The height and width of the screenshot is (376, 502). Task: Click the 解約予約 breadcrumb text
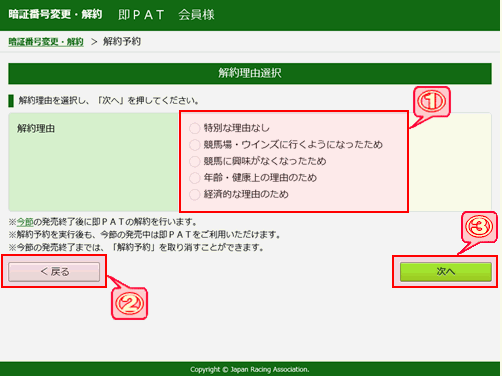pyautogui.click(x=122, y=42)
